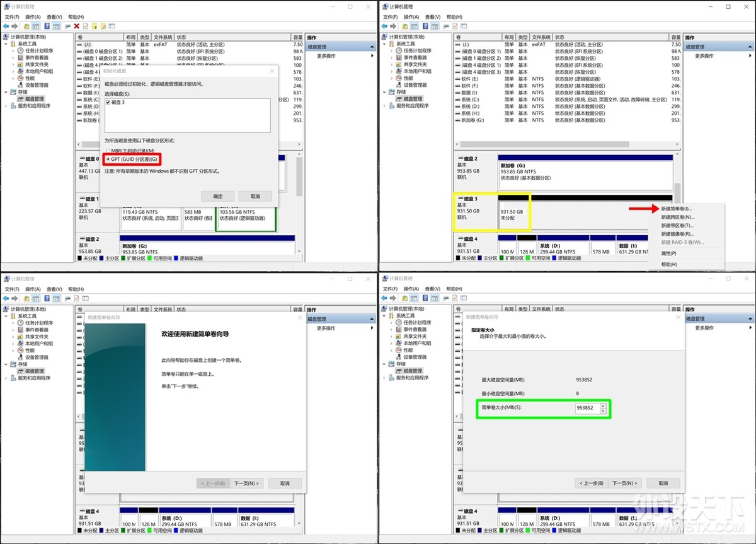Click 取消 in the Initialize Disk dialog

[x=255, y=196]
